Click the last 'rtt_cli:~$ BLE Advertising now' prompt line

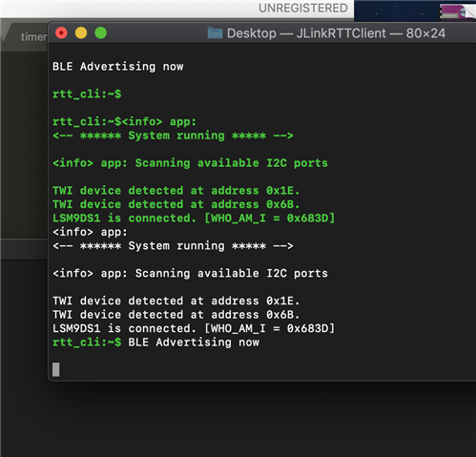155,343
